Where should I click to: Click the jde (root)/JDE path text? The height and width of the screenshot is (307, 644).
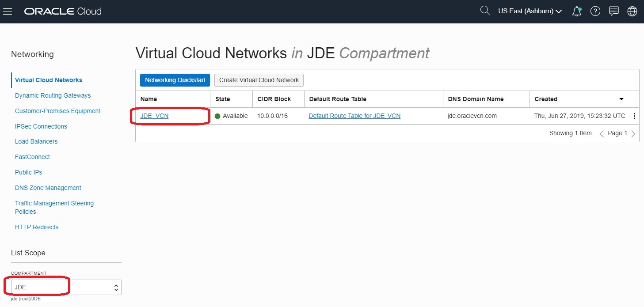click(26, 299)
